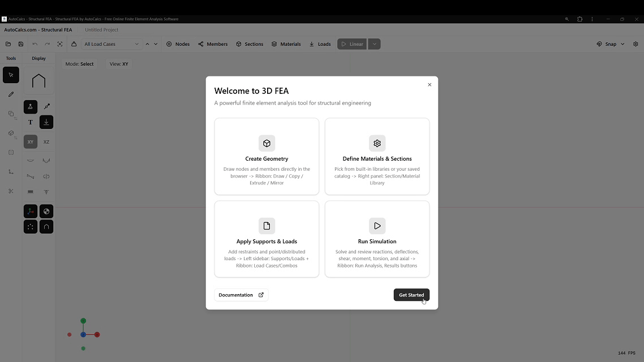644x362 pixels.
Task: Open the Nodes menu in the ribbon
Action: [178, 44]
